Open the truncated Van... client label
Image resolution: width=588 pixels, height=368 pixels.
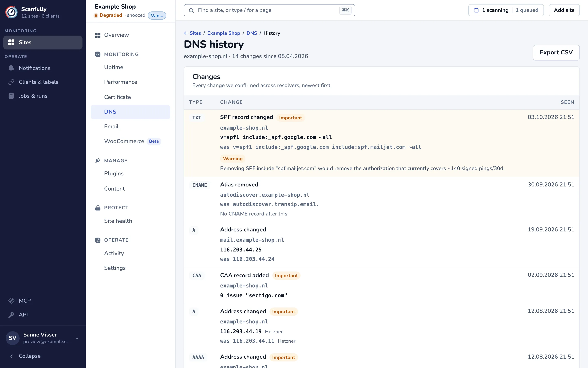[x=157, y=16]
